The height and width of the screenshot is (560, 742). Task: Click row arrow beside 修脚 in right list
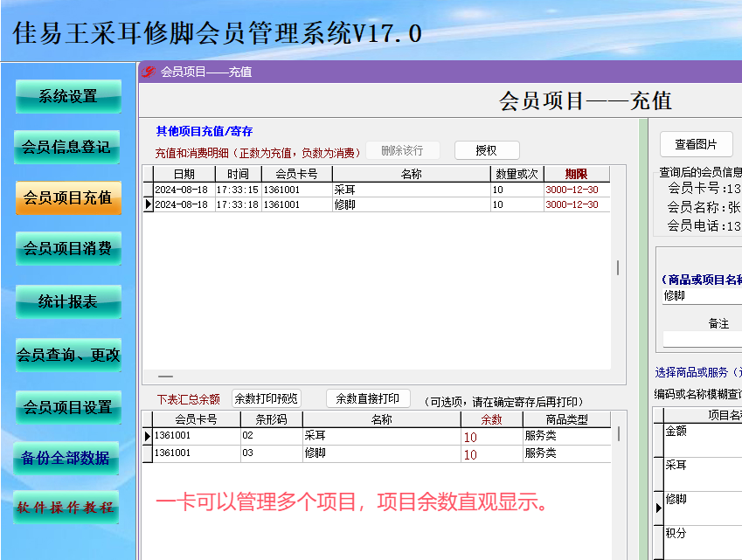click(x=658, y=508)
